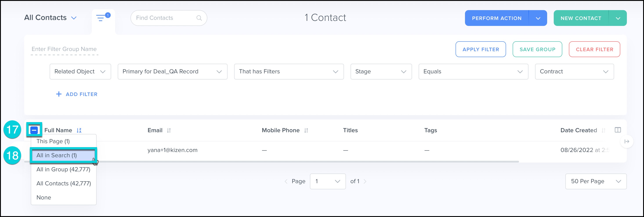Select 'None' in selection menu
Image resolution: width=644 pixels, height=217 pixels.
click(x=44, y=197)
